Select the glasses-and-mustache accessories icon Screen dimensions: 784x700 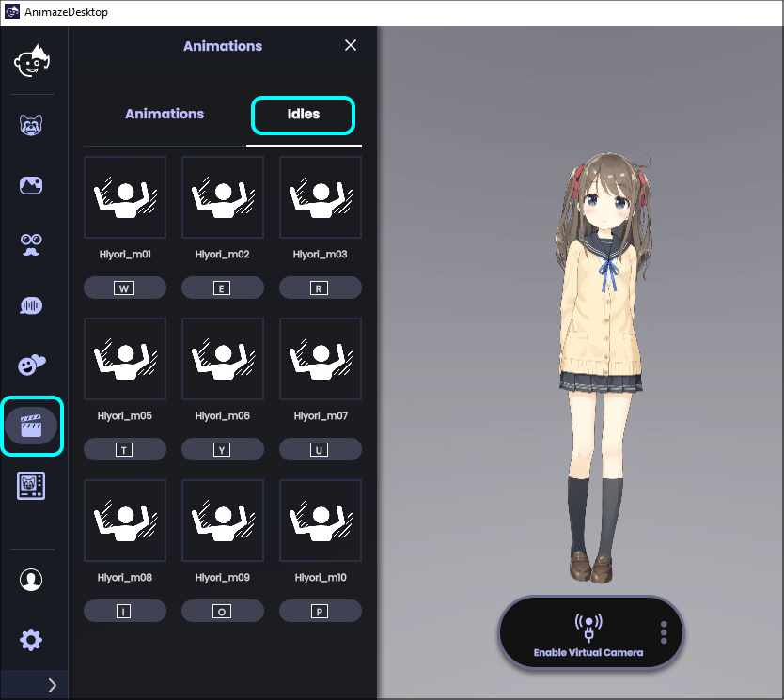[31, 245]
